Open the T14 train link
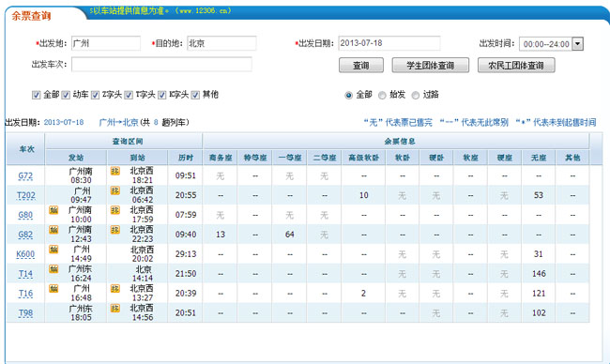610x364 pixels. (25, 274)
